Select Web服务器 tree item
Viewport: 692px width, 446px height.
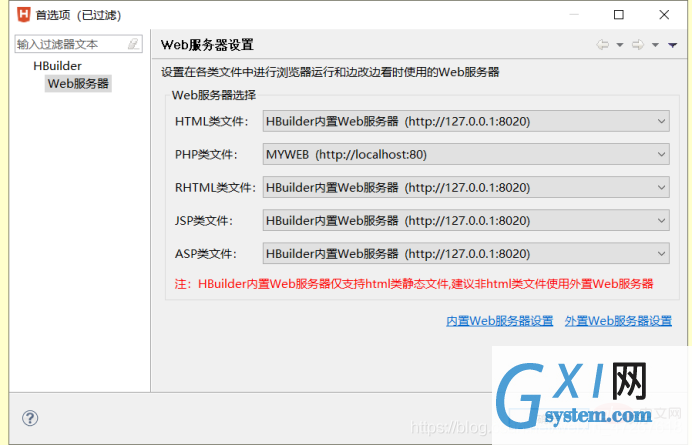coord(78,83)
